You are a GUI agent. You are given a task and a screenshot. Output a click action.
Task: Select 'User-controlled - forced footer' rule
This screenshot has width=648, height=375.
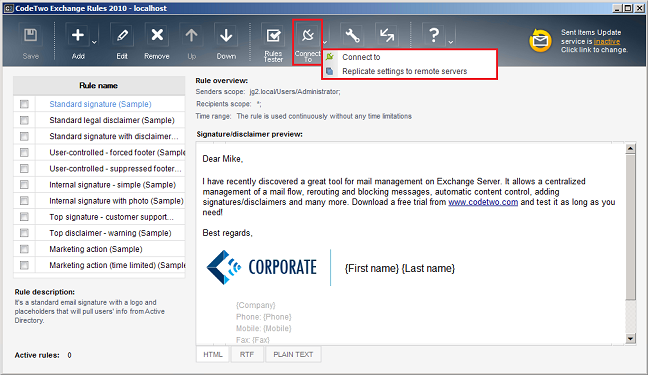point(117,153)
